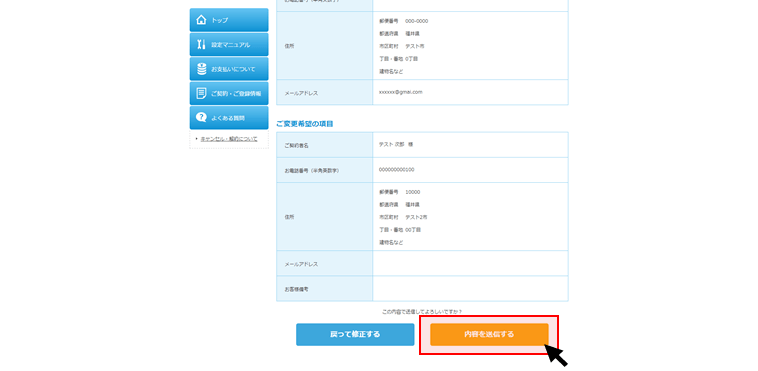Open the お支払いについて coins icon
The height and width of the screenshot is (371, 758).
click(202, 69)
